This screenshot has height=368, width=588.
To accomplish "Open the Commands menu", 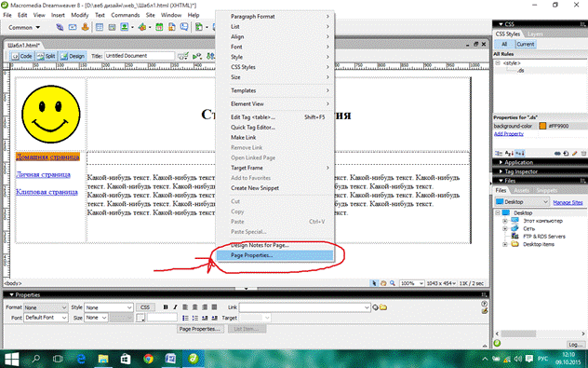I will click(x=126, y=15).
